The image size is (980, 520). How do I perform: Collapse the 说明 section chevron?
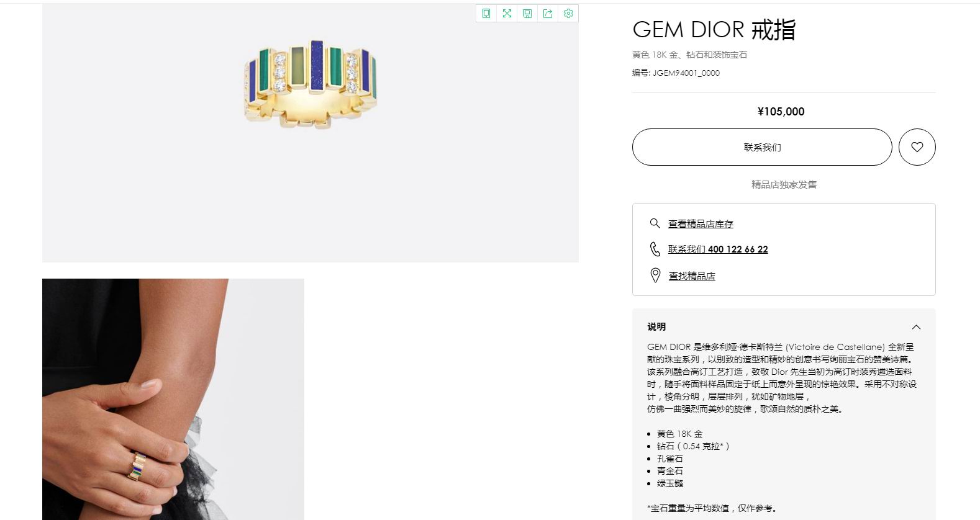(x=916, y=327)
